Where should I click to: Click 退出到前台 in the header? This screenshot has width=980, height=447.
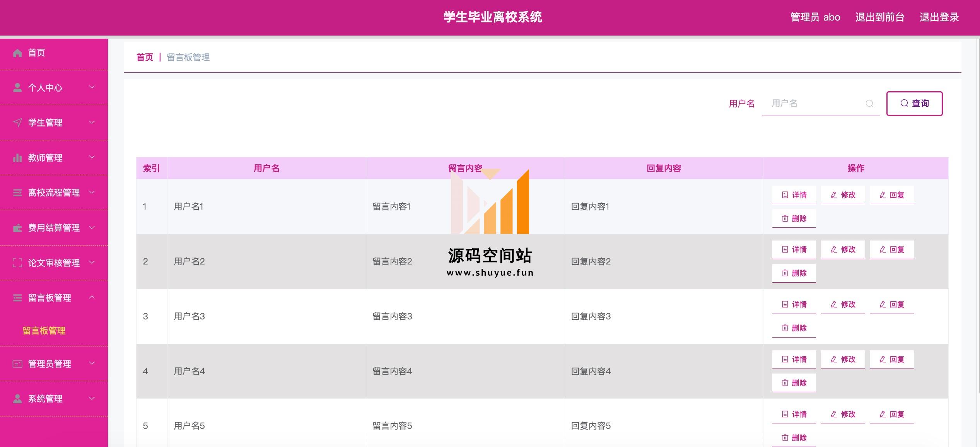coord(880,17)
